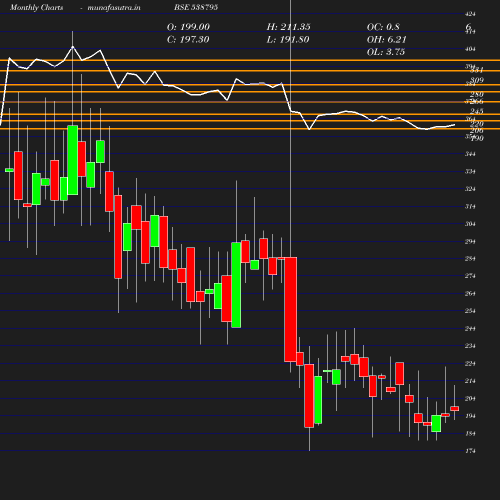Click the "OC: 0.8" value
Viewport: 500px width, 500px height.
[x=383, y=27]
